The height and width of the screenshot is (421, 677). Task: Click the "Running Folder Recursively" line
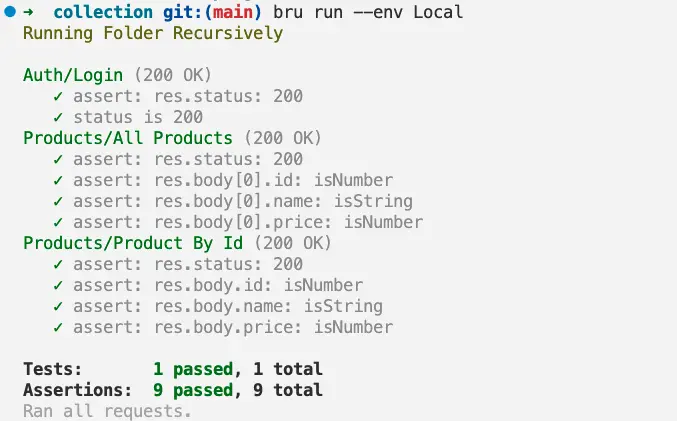(152, 33)
